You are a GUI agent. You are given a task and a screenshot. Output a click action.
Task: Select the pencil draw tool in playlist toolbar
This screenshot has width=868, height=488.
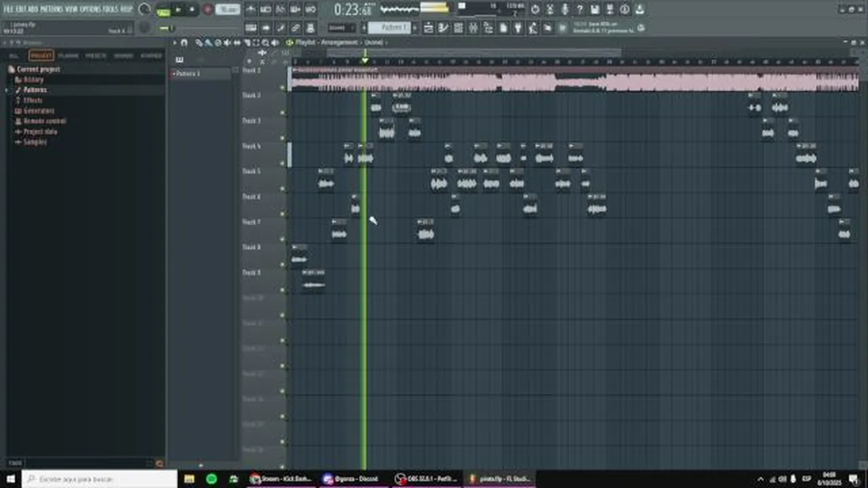click(199, 42)
